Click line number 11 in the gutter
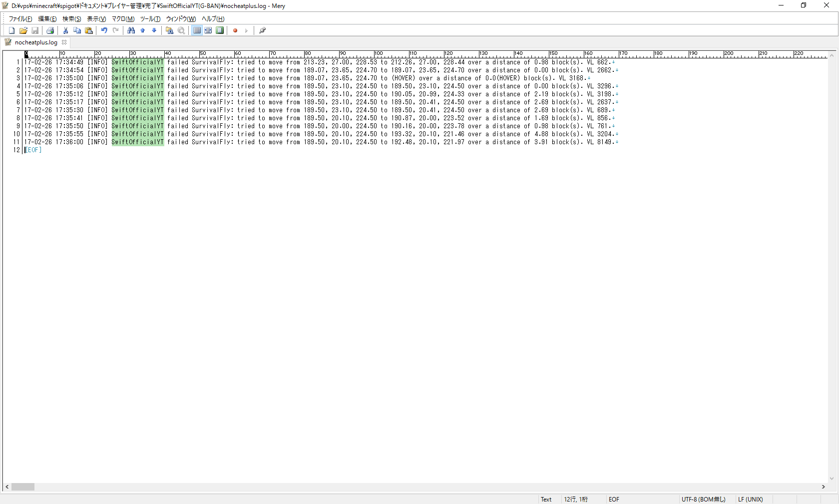The image size is (839, 504). pyautogui.click(x=16, y=142)
